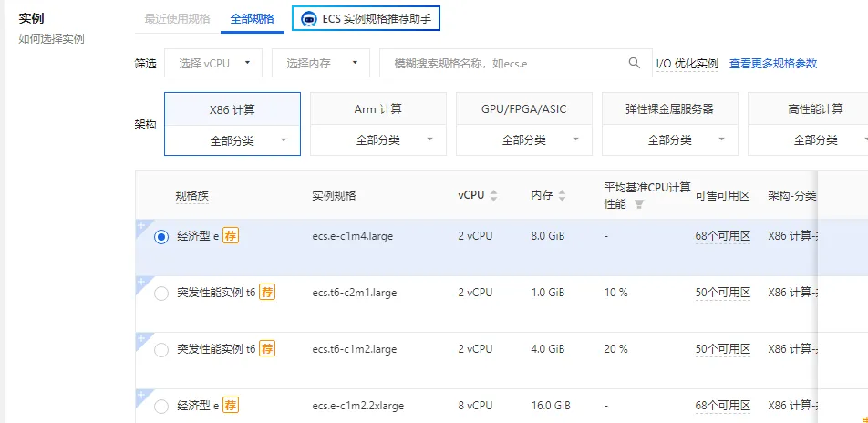Viewport: 868px width, 423px height.
Task: Click the 查看更多规格参数 link
Action: 772,64
